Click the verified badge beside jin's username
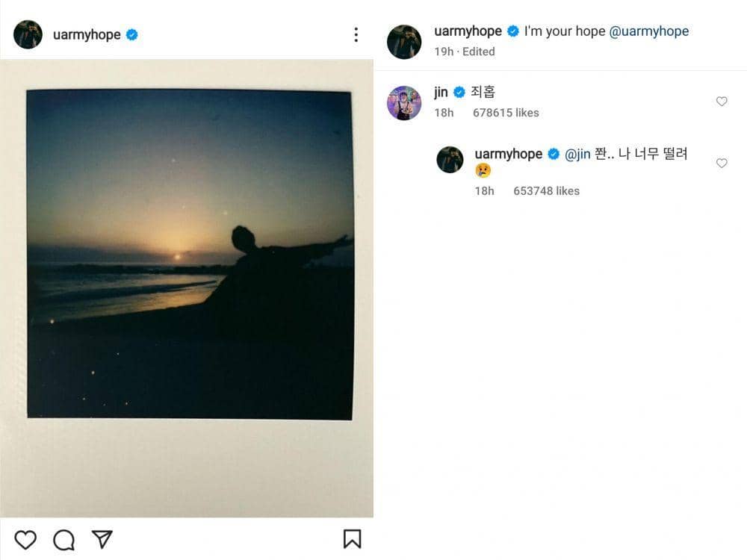 [457, 93]
